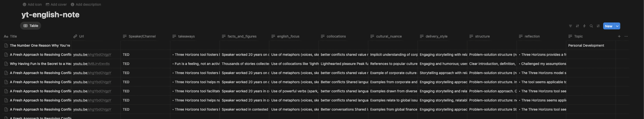
Task: Click the yt-english-note page title
Action: pyautogui.click(x=50, y=15)
